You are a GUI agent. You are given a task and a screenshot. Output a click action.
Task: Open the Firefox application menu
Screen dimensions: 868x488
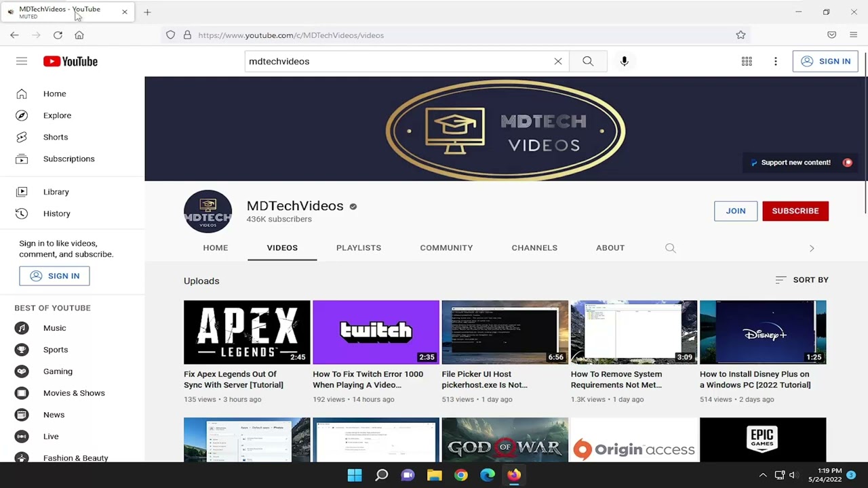tap(853, 35)
